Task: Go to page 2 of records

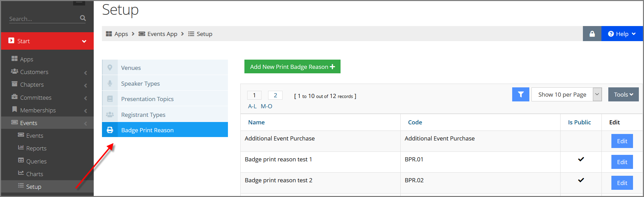Action: pyautogui.click(x=275, y=95)
